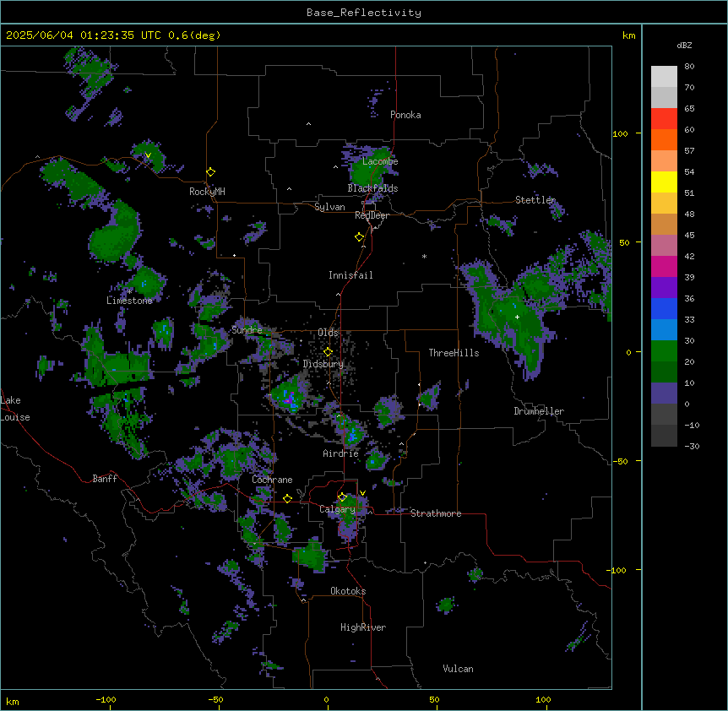This screenshot has width=728, height=711.
Task: Click the white plus marker in the storm west of Drumheller
Action: coord(517,317)
